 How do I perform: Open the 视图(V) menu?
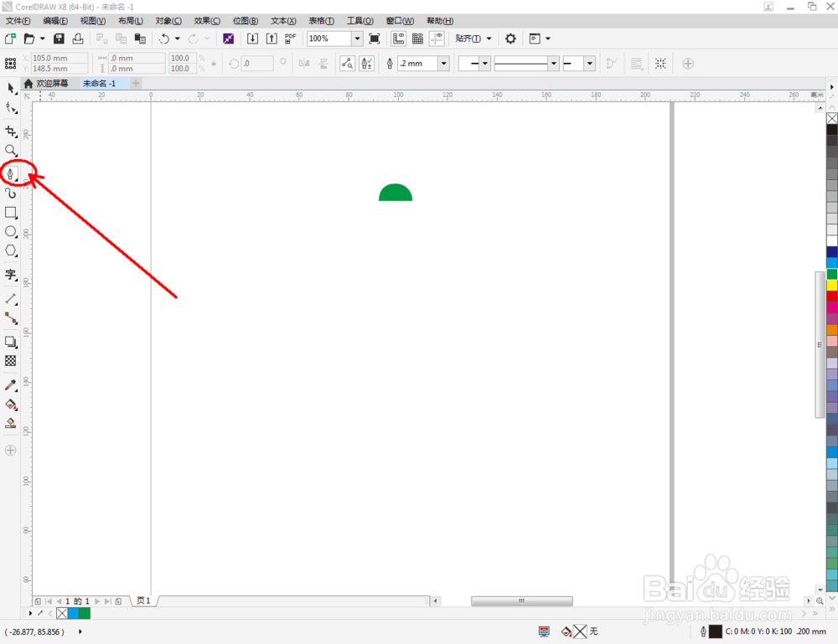93,21
